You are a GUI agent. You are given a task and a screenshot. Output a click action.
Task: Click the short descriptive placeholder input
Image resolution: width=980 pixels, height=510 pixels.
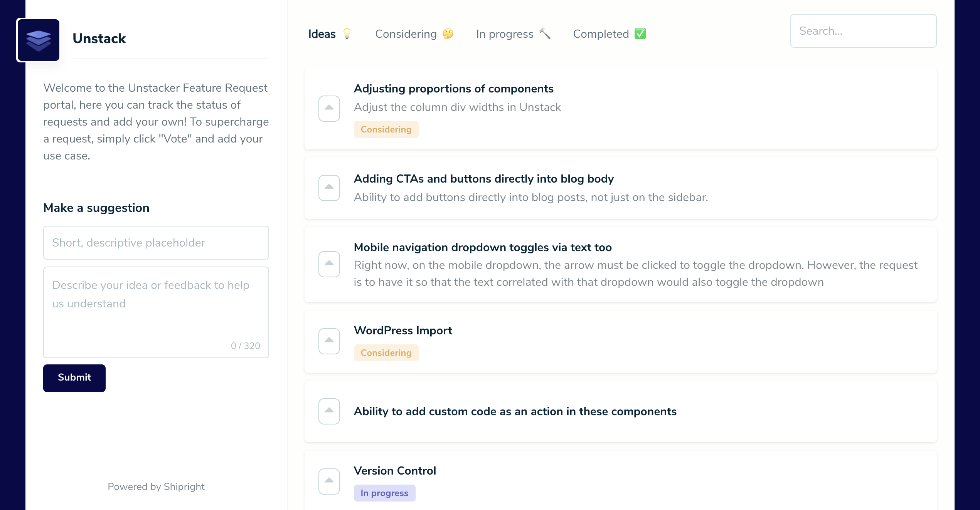coord(156,243)
